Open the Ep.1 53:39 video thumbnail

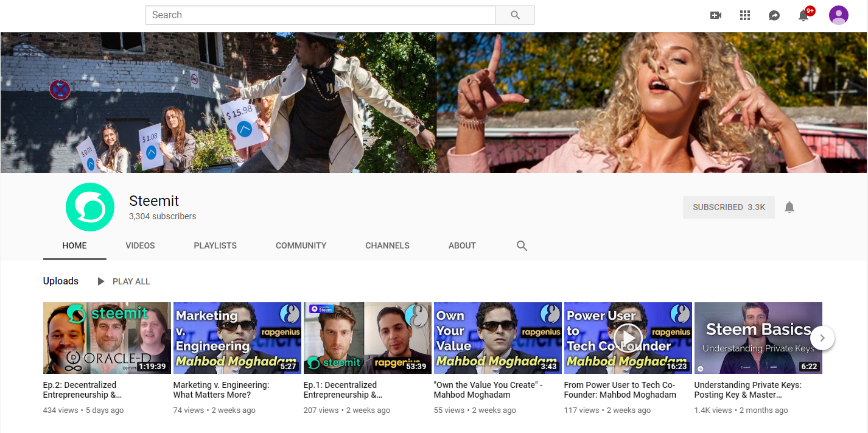[368, 338]
